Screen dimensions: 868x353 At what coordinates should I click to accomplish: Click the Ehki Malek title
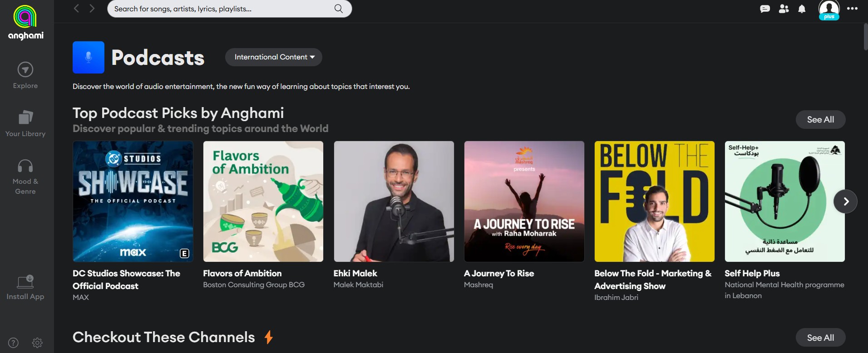(355, 273)
